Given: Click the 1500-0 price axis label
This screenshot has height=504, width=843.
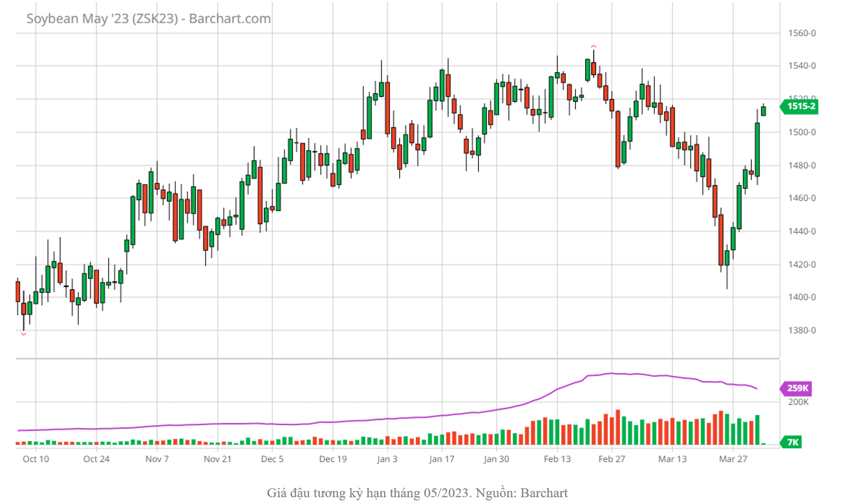Looking at the screenshot, I should (x=802, y=132).
